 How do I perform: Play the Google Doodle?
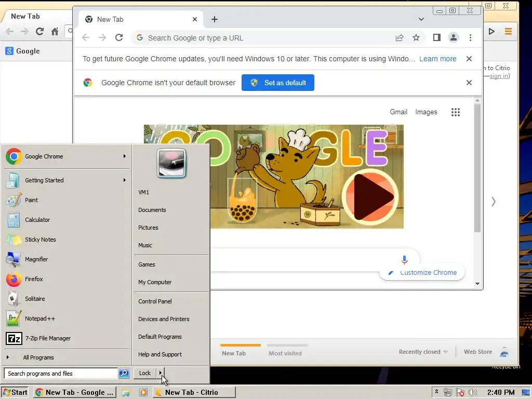(x=370, y=197)
